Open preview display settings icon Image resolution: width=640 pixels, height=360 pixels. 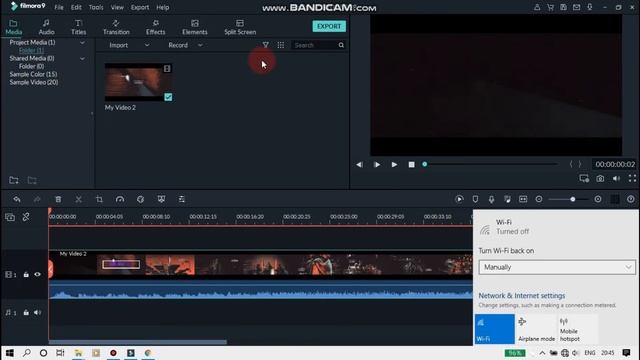point(584,179)
